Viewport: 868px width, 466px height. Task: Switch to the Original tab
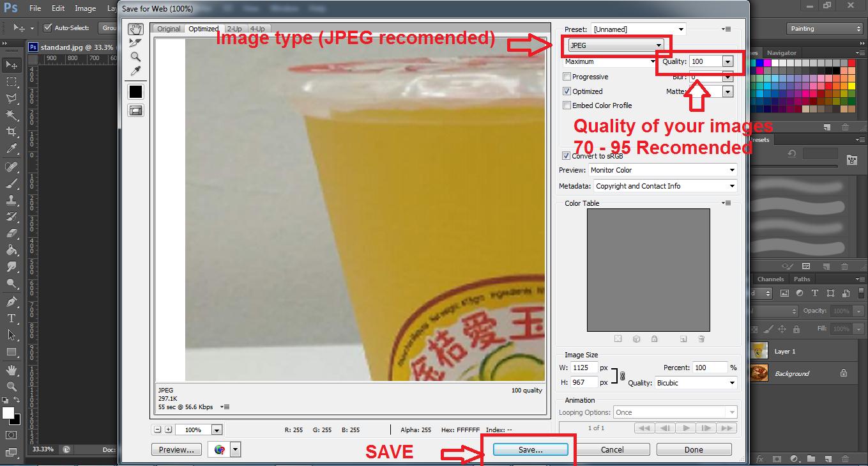pos(169,29)
